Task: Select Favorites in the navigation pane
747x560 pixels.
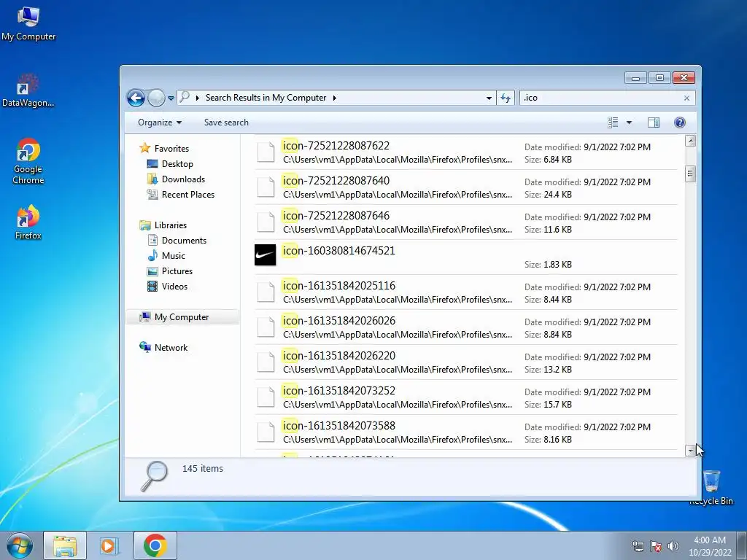Action: [x=171, y=149]
